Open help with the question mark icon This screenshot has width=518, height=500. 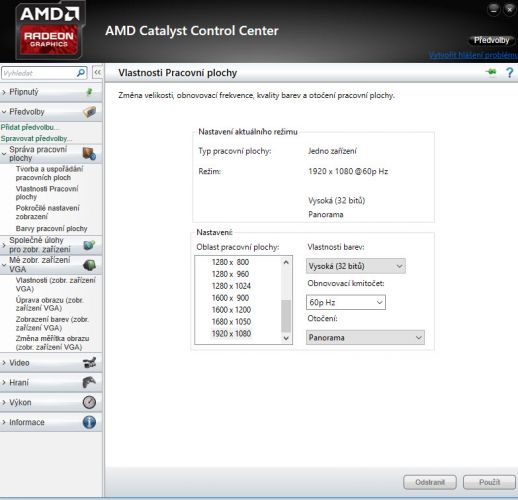click(509, 72)
